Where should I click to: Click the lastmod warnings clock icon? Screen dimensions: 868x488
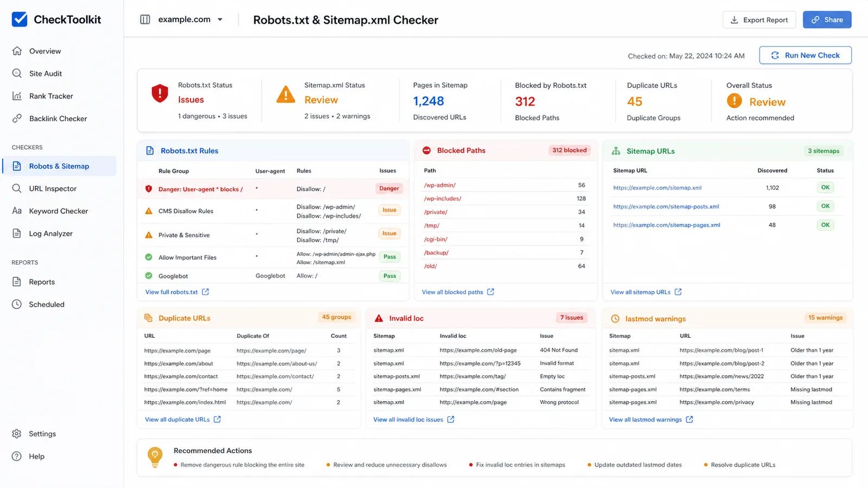pyautogui.click(x=615, y=319)
